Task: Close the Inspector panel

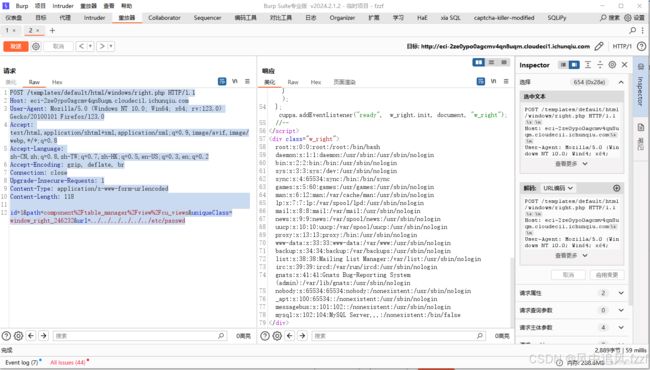Action: point(625,65)
